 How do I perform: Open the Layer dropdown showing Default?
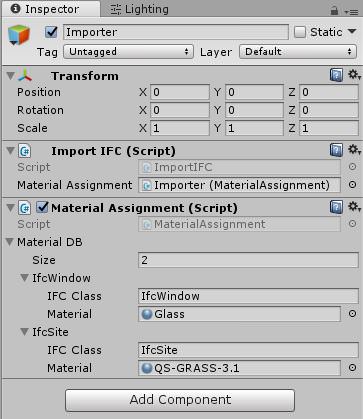coord(298,52)
